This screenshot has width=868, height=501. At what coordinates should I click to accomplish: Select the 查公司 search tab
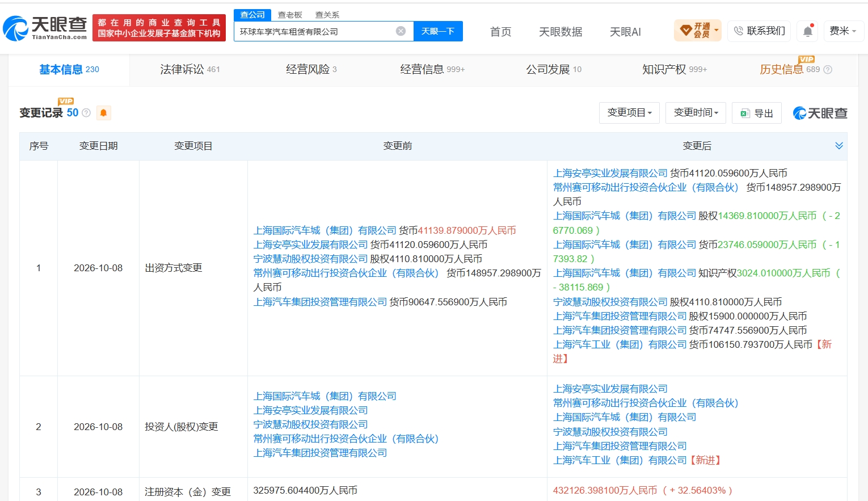point(252,15)
